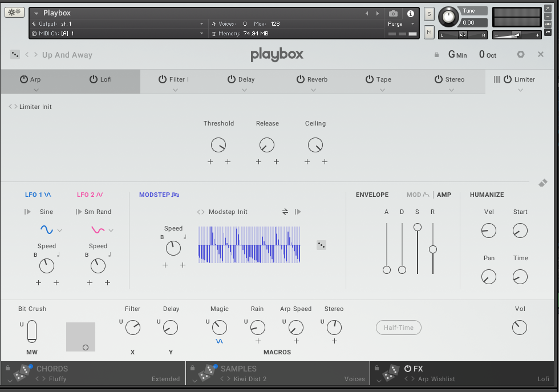Lock the Samples section padlock
The image size is (559, 392).
192,367
